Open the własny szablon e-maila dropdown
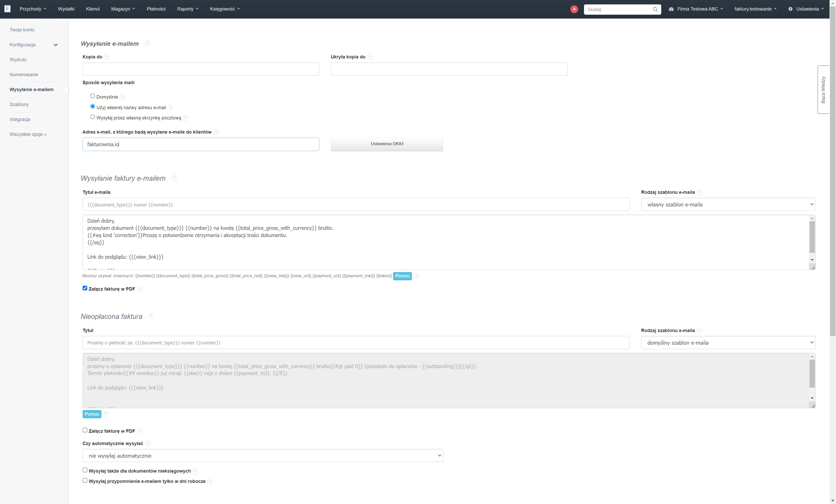Image resolution: width=836 pixels, height=504 pixels. click(728, 204)
